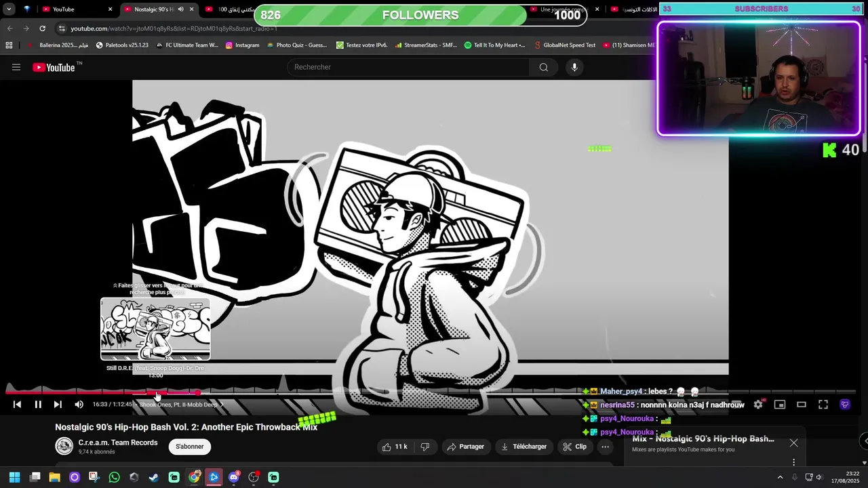Click the video title text
Image resolution: width=868 pixels, height=488 pixels.
coord(186,427)
